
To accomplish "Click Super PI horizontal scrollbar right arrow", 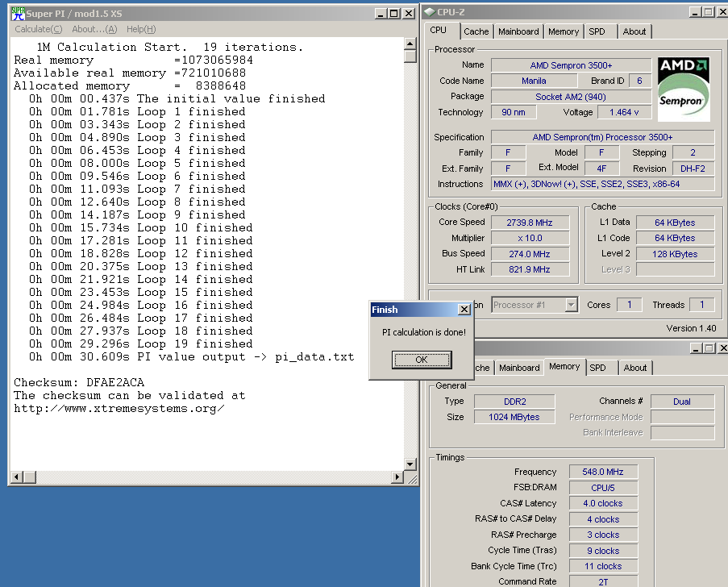I will coord(397,477).
